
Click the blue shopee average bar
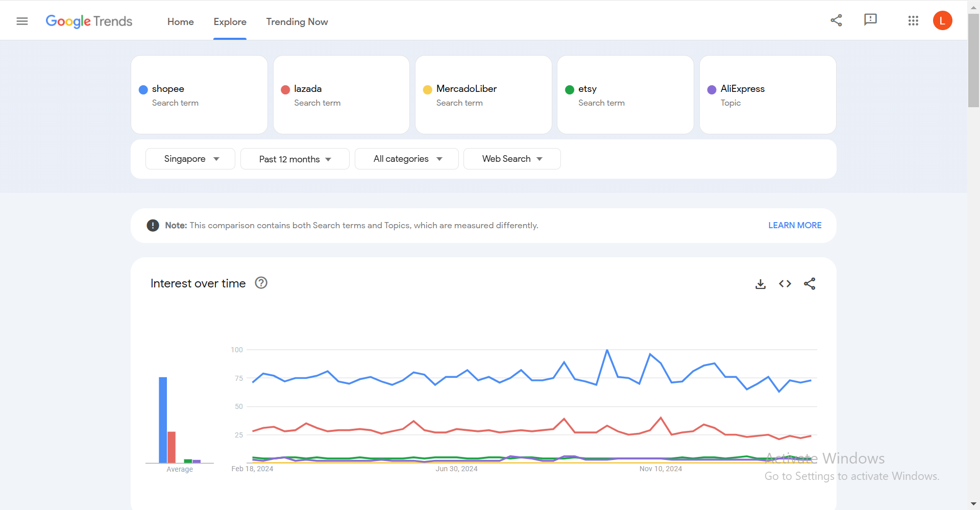tap(163, 420)
